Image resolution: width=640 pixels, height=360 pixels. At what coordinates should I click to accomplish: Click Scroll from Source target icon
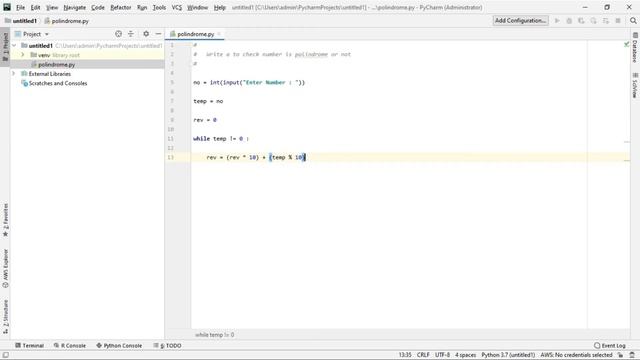[118, 34]
